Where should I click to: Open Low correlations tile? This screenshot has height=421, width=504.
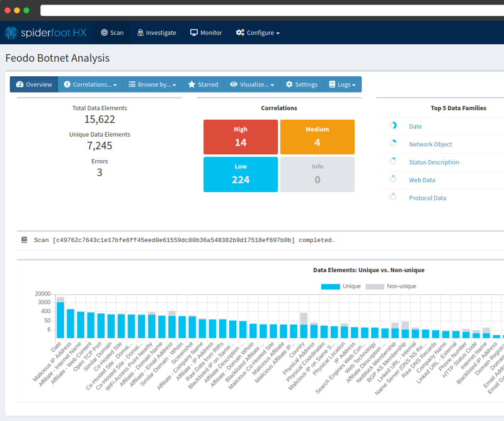(241, 175)
